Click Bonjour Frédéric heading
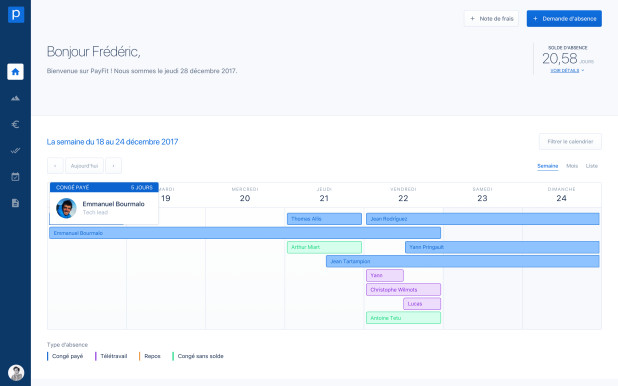Viewport: 618px width, 386px height. click(93, 52)
